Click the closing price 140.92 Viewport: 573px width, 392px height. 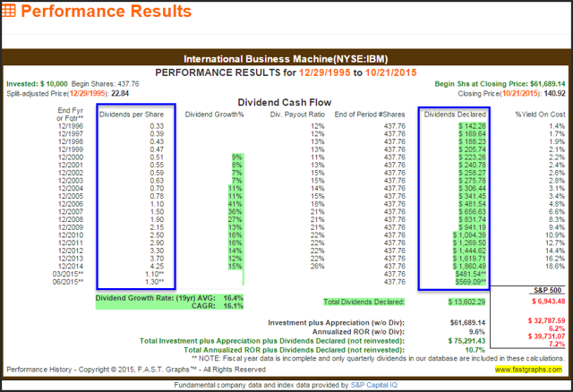point(555,93)
